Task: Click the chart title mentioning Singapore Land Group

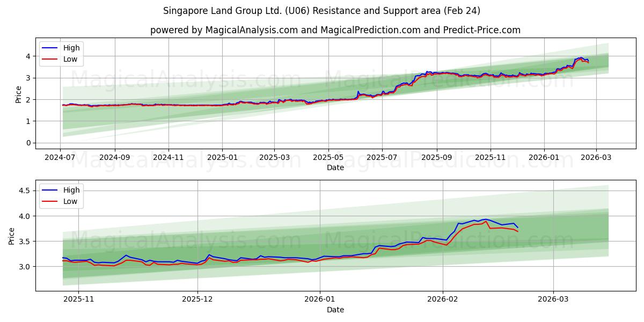Action: point(321,11)
